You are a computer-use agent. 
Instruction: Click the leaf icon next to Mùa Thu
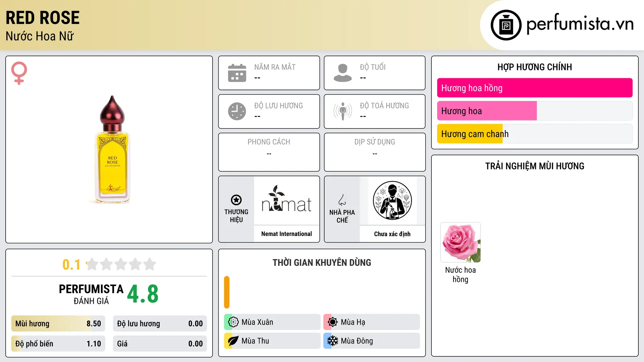233,341
